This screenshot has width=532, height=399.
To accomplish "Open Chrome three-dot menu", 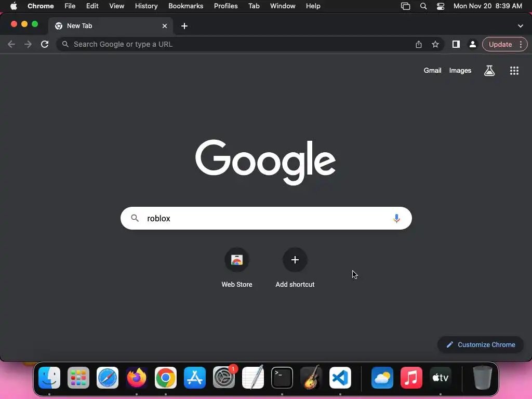I will click(x=521, y=45).
